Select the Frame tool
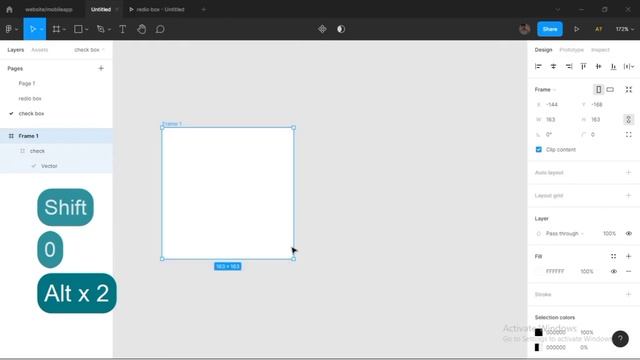Screen dimensions: 640x360 pyautogui.click(x=56, y=29)
